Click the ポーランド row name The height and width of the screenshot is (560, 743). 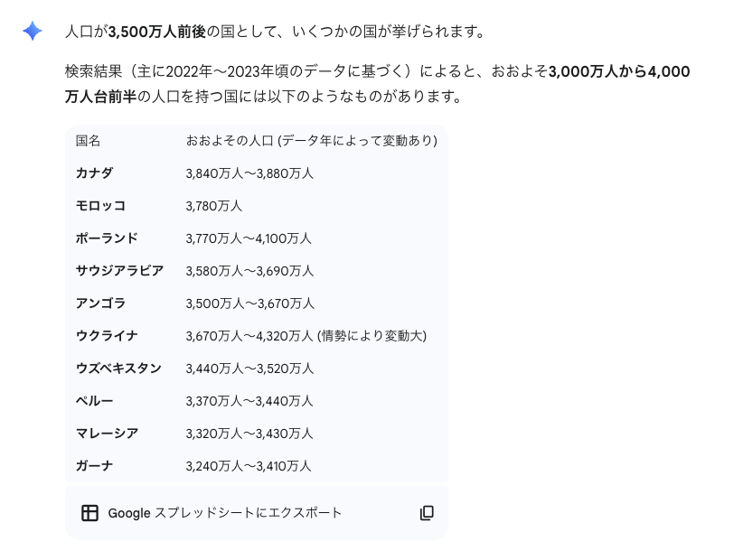click(107, 238)
